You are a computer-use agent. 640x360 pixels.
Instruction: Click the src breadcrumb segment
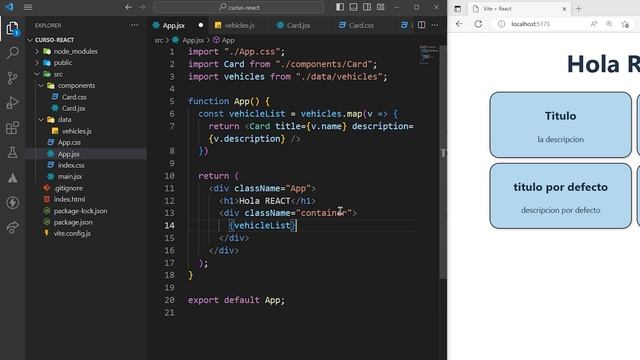159,40
